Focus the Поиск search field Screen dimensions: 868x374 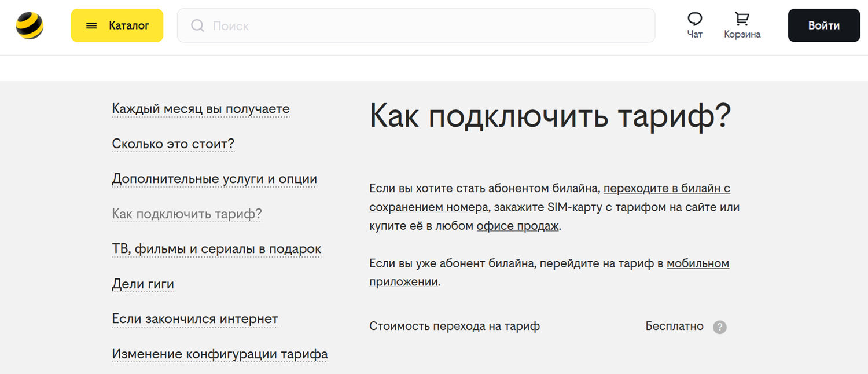[x=416, y=25]
